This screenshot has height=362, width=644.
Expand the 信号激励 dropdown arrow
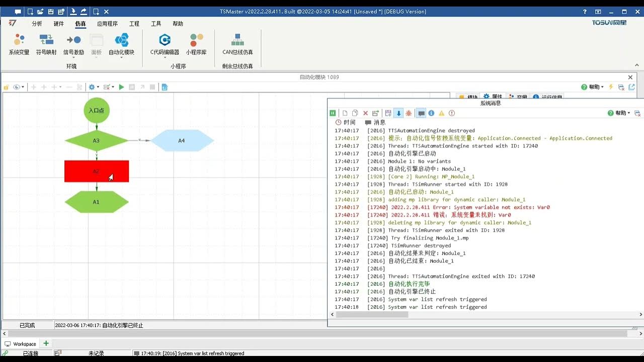coord(73,57)
